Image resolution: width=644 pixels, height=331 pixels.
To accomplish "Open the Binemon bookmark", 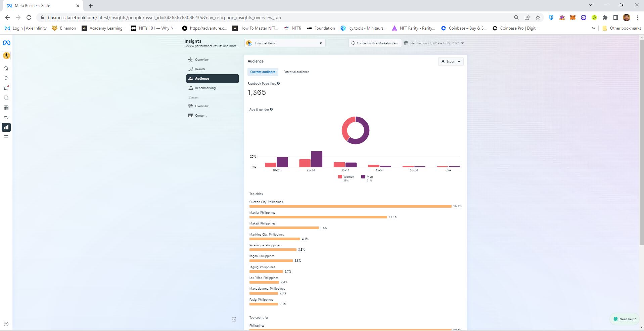I will tap(64, 28).
